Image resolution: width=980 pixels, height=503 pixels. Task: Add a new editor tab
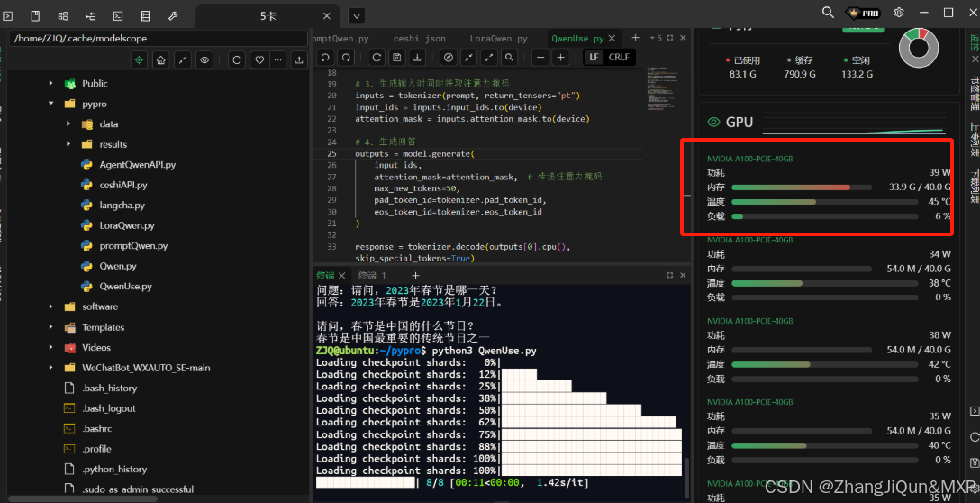point(636,38)
